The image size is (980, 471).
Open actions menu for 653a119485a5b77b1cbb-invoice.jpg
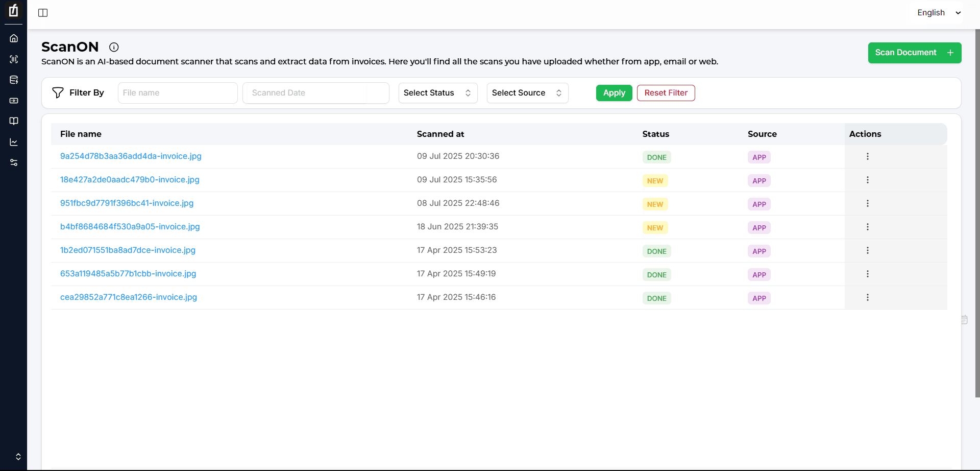867,274
